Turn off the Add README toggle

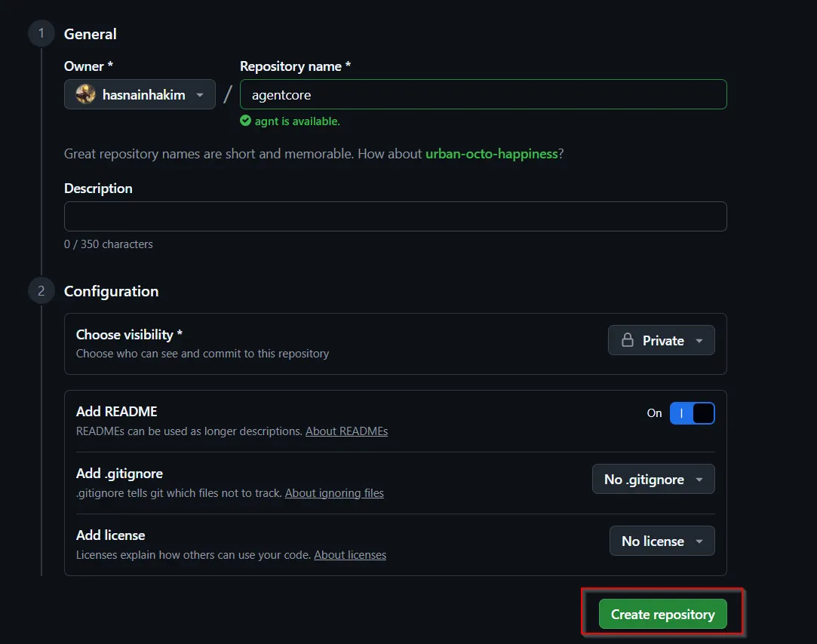[692, 413]
